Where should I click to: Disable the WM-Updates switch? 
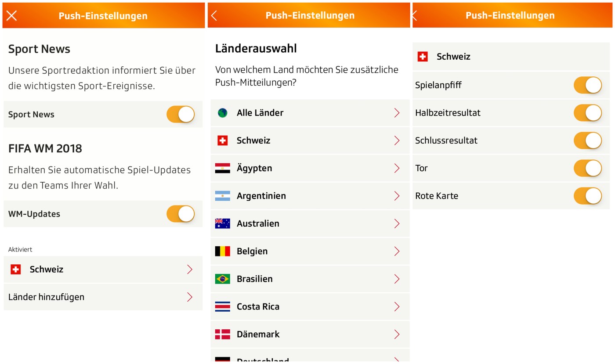coord(181,214)
